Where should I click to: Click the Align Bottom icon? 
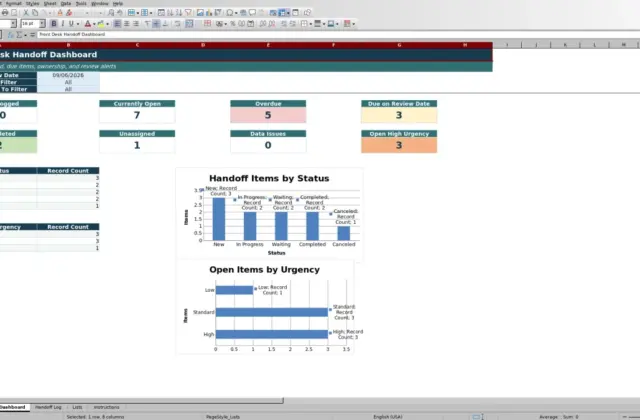tap(165, 24)
